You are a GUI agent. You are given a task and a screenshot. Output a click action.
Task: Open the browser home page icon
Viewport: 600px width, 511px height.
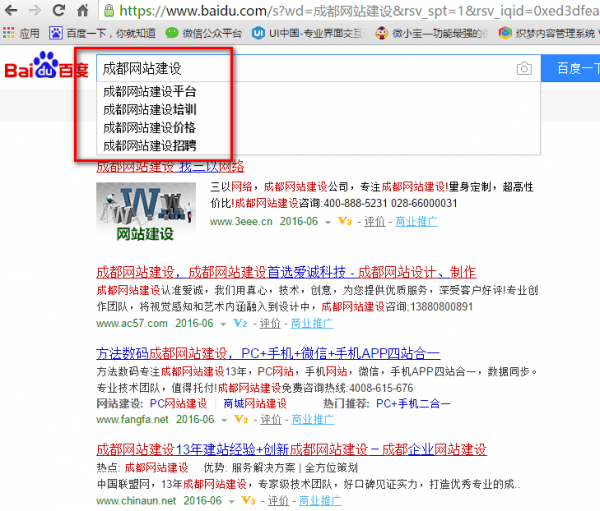pyautogui.click(x=83, y=10)
